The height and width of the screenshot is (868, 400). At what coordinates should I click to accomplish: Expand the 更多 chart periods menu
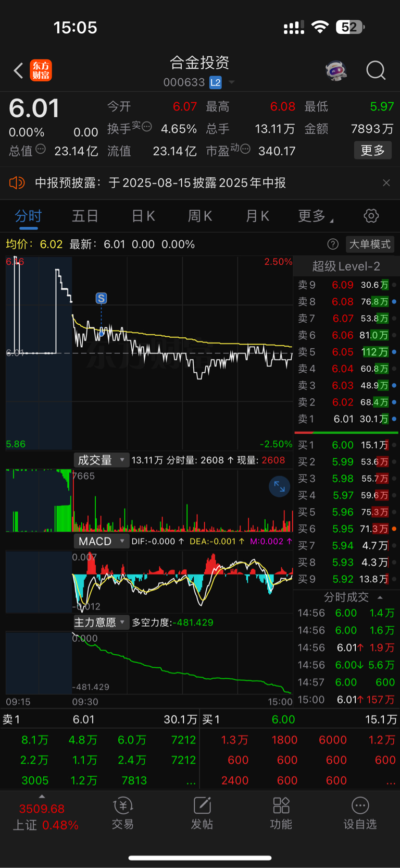tap(316, 216)
